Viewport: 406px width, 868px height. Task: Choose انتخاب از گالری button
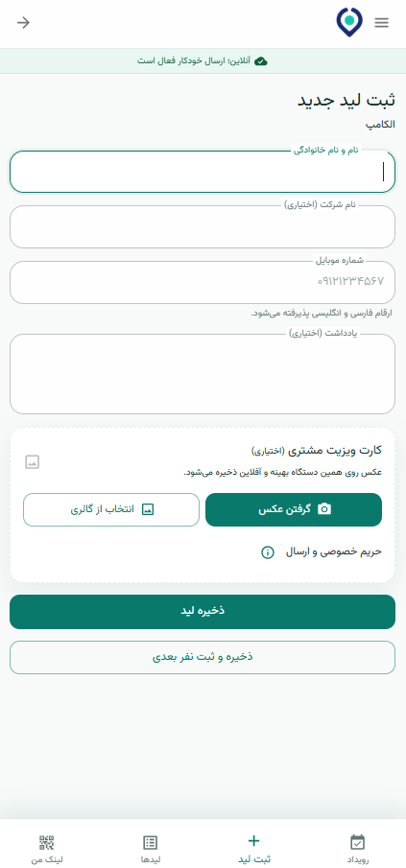110,509
